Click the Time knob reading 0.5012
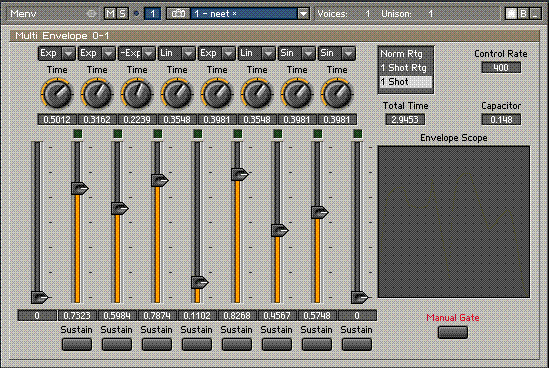This screenshot has width=549, height=368. [x=57, y=93]
